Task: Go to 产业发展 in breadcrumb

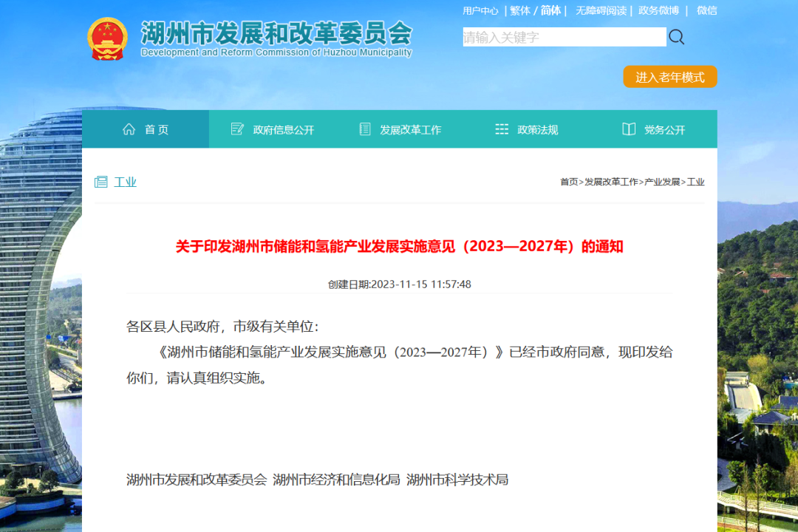Action: tap(662, 182)
